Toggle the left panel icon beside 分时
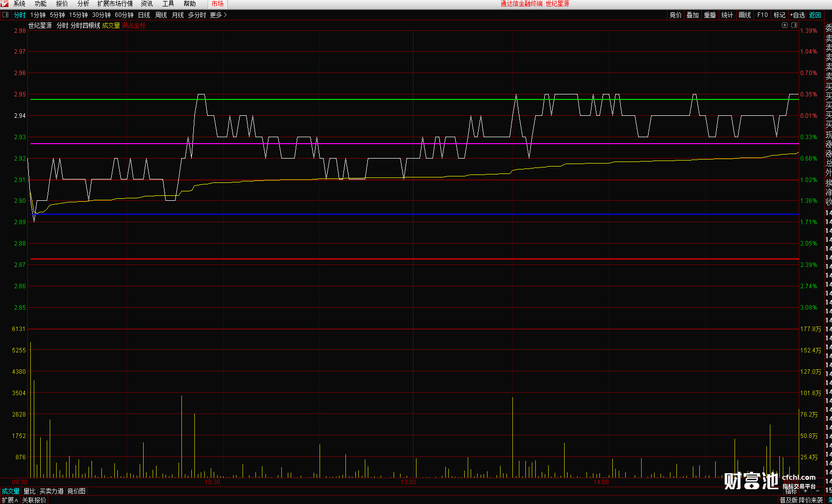The width and height of the screenshot is (832, 504). click(x=5, y=15)
